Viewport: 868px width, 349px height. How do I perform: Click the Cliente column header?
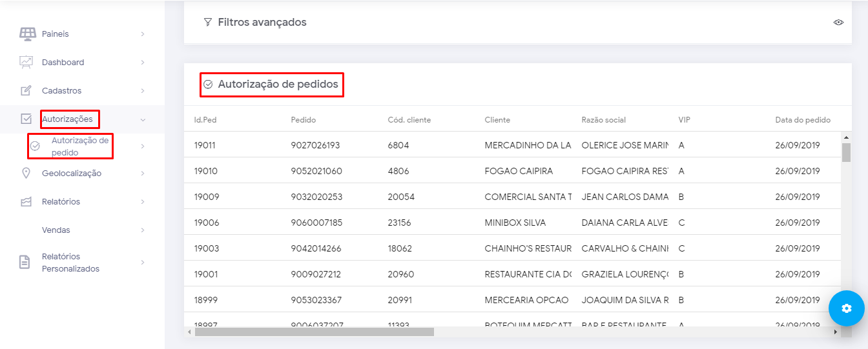[x=497, y=119]
